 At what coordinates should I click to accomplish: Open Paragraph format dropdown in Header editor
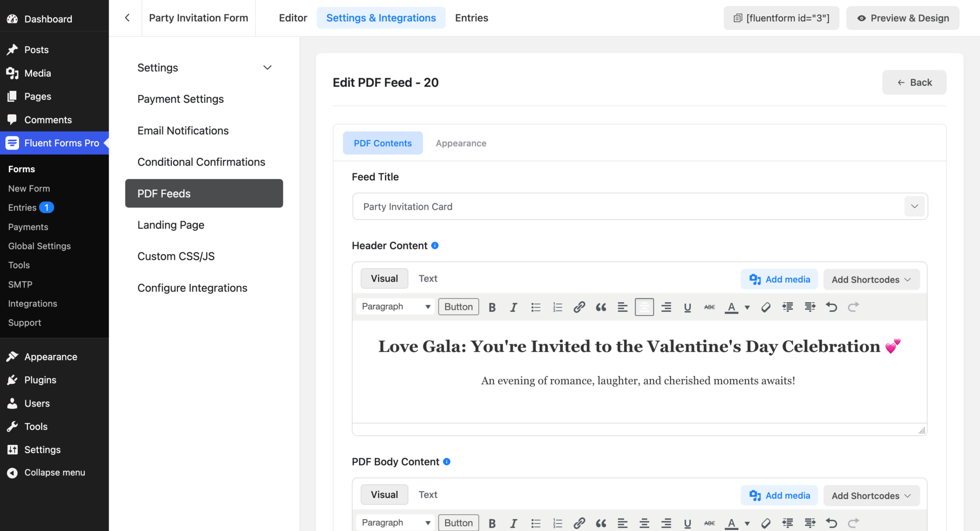(x=395, y=306)
